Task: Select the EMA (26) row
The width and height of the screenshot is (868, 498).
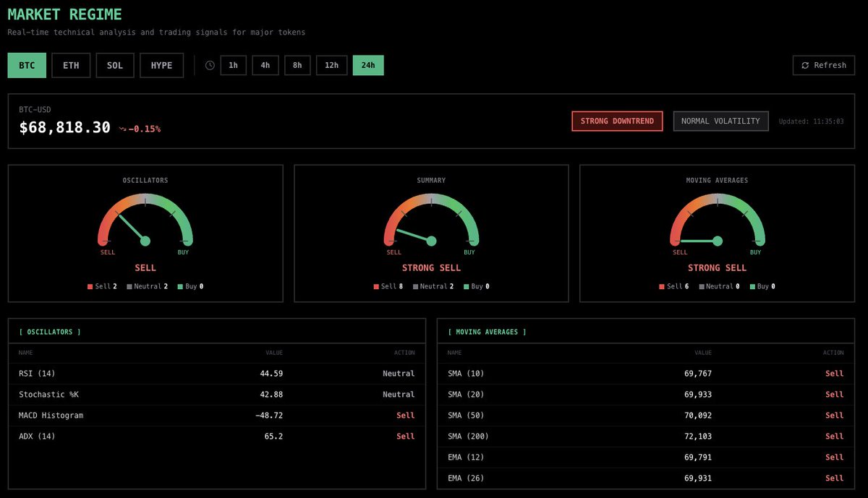Action: tap(646, 478)
